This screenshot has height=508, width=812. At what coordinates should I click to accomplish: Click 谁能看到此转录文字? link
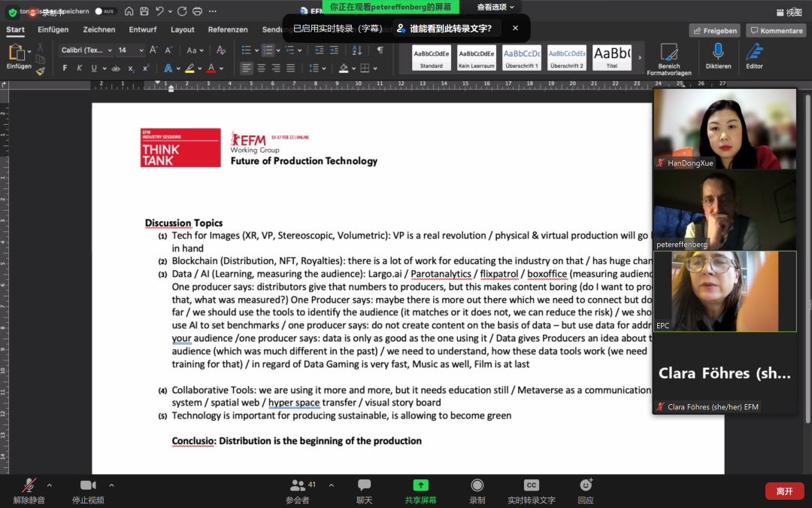tap(445, 29)
